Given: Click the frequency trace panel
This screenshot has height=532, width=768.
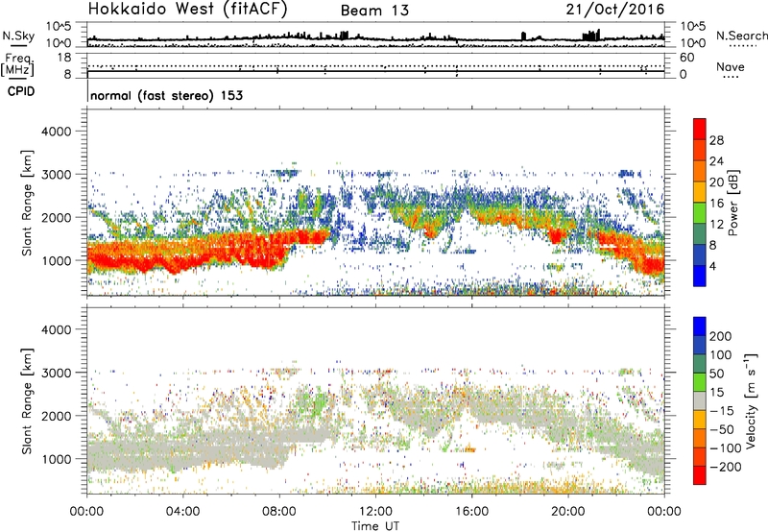Looking at the screenshot, I should [x=375, y=65].
